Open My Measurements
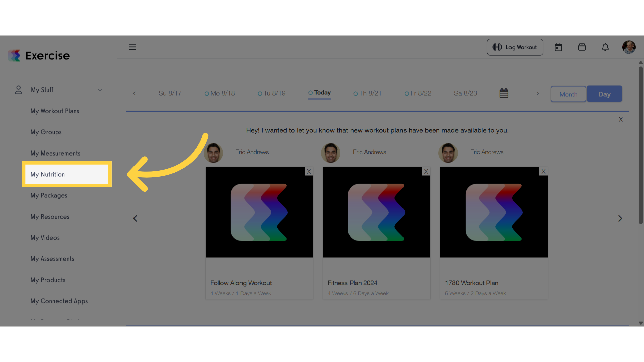This screenshot has height=362, width=644. click(56, 153)
